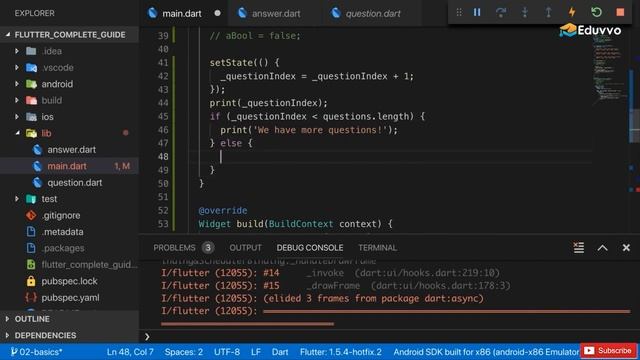Click the problems count badge 3

(208, 248)
